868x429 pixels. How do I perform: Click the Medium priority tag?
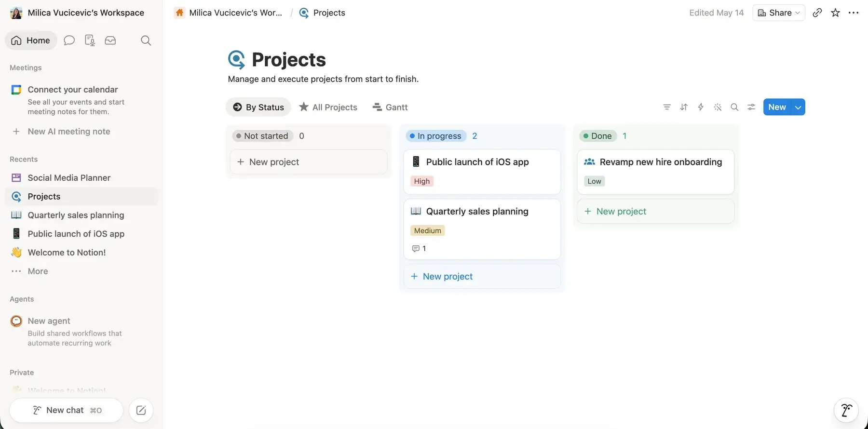[x=427, y=230]
